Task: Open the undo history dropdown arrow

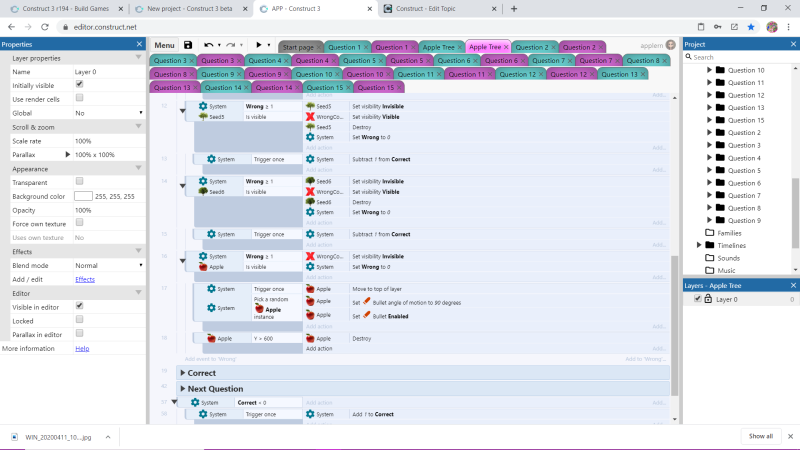Action: [x=219, y=45]
